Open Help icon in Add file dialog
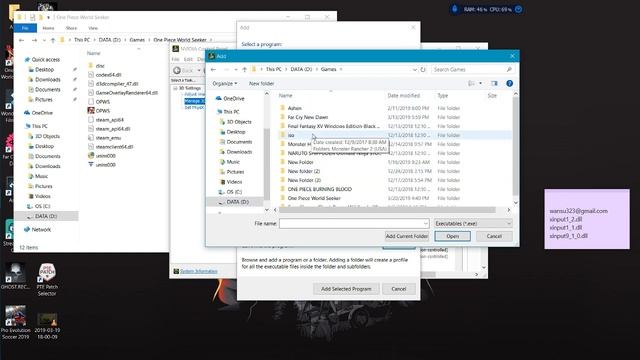This screenshot has height=360, width=640. point(509,83)
